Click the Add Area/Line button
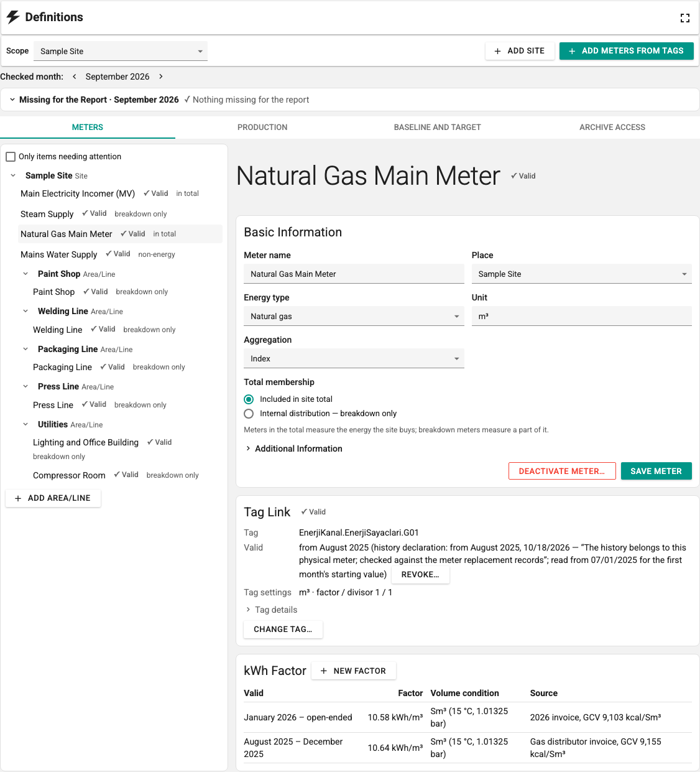The width and height of the screenshot is (700, 772). tap(53, 498)
